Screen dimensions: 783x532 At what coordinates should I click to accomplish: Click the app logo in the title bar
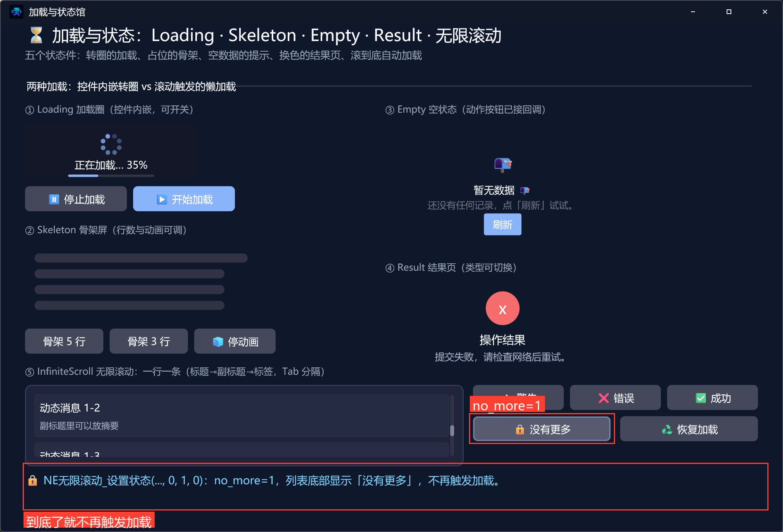(16, 12)
